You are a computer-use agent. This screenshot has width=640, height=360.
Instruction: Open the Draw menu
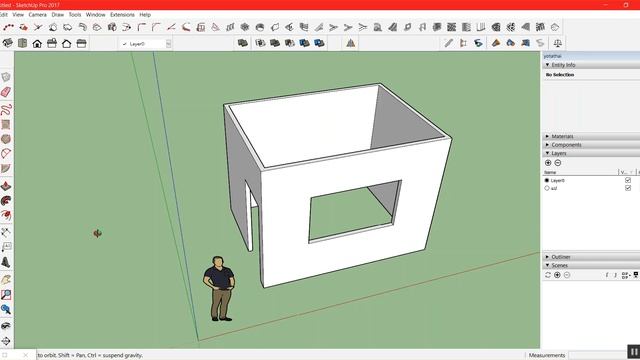click(x=58, y=14)
